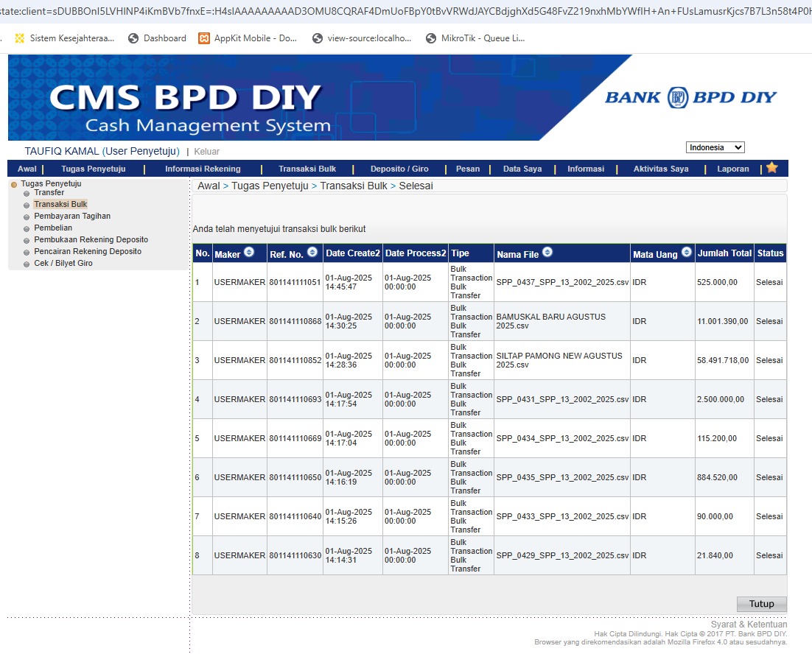Click the Date Process2 column header
Image resolution: width=812 pixels, height=654 pixels.
coord(416,253)
